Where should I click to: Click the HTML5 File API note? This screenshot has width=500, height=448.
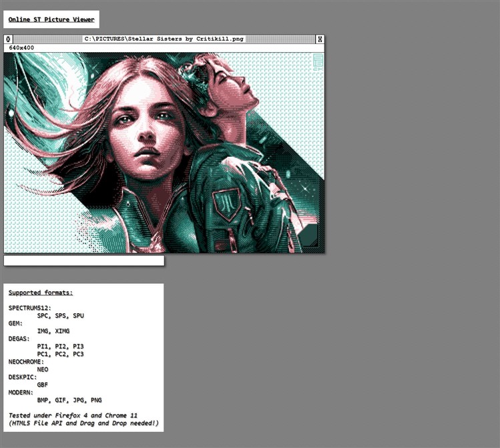pos(83,423)
